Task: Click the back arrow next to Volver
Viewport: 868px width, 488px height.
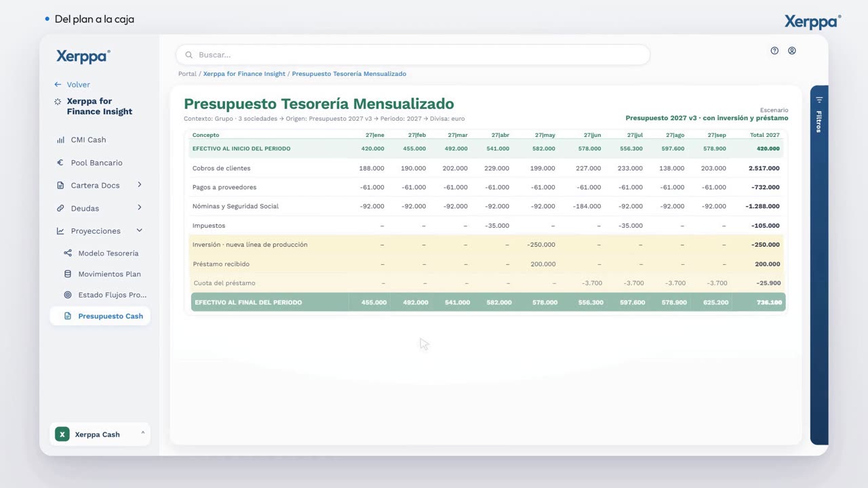Action: click(x=58, y=85)
